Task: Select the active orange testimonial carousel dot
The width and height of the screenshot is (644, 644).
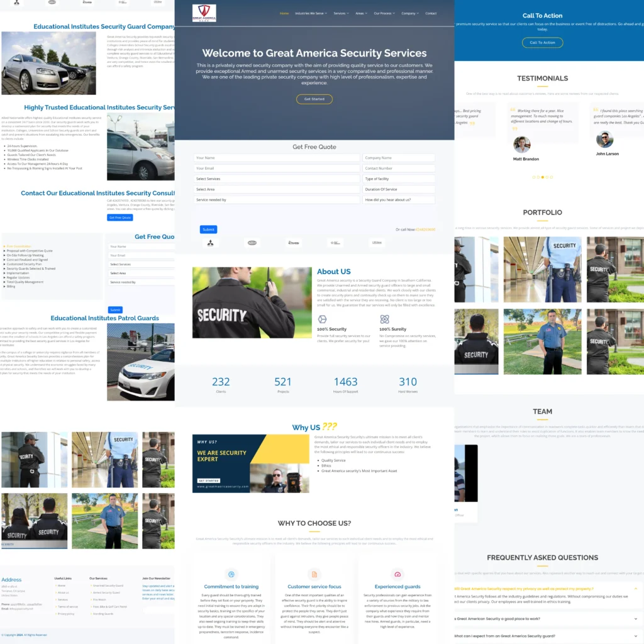Action: [x=543, y=177]
